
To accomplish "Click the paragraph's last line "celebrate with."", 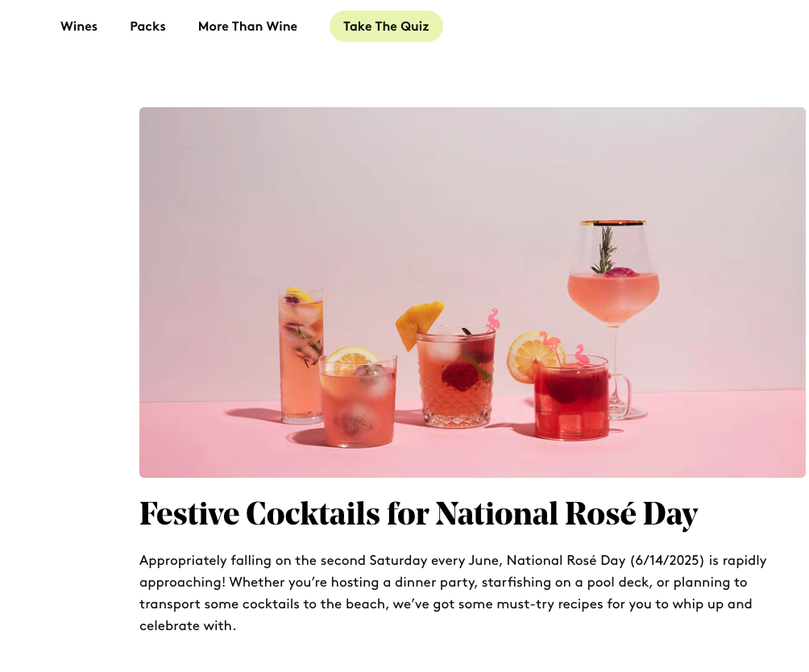I will click(x=188, y=625).
